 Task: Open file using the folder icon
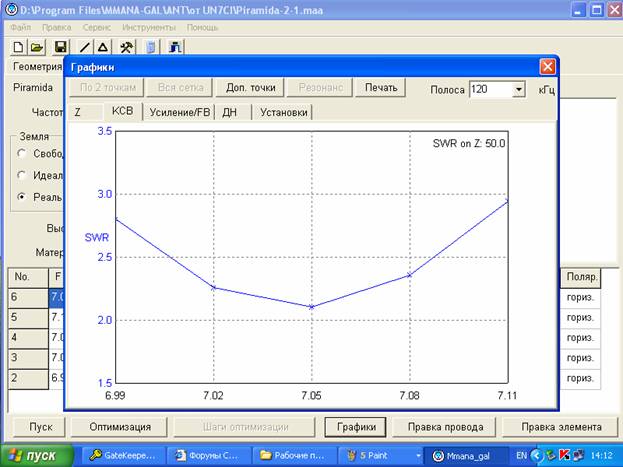pos(36,47)
